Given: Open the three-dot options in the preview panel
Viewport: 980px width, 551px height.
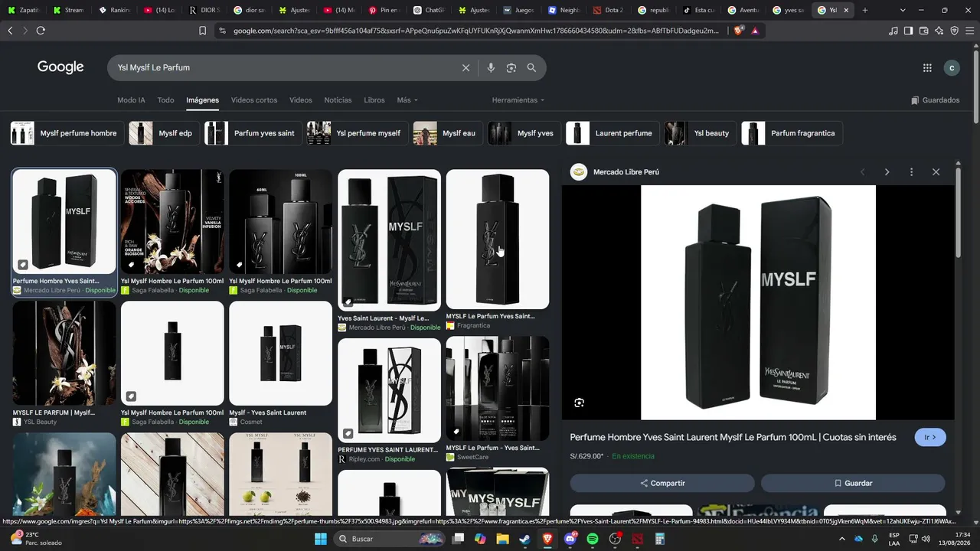Looking at the screenshot, I should tap(911, 172).
